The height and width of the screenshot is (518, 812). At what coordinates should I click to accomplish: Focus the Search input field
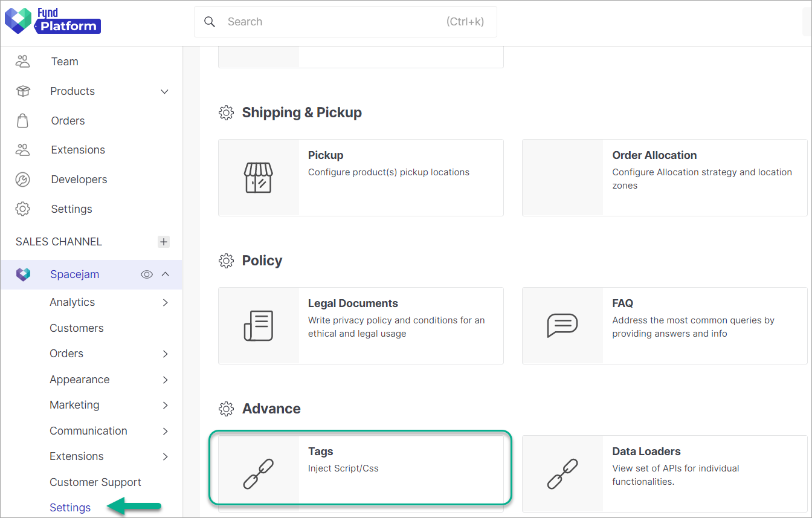click(x=345, y=22)
